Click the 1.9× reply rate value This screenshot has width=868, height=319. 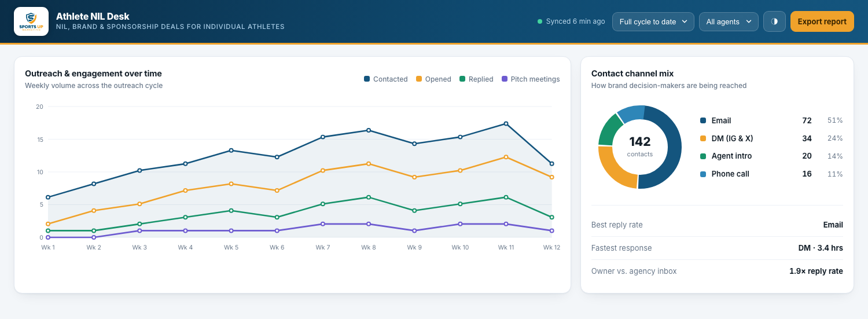(x=816, y=271)
